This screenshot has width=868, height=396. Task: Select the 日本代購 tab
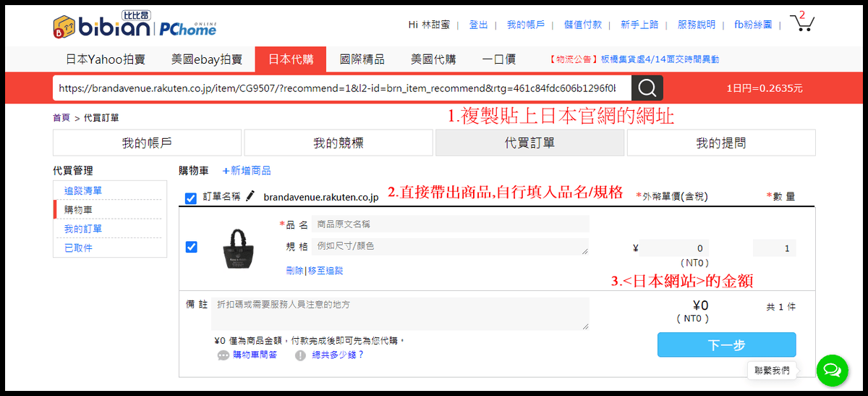tap(291, 59)
